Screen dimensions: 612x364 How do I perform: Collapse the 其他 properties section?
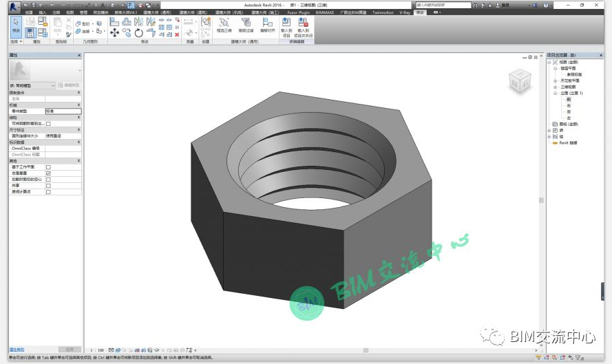point(79,161)
